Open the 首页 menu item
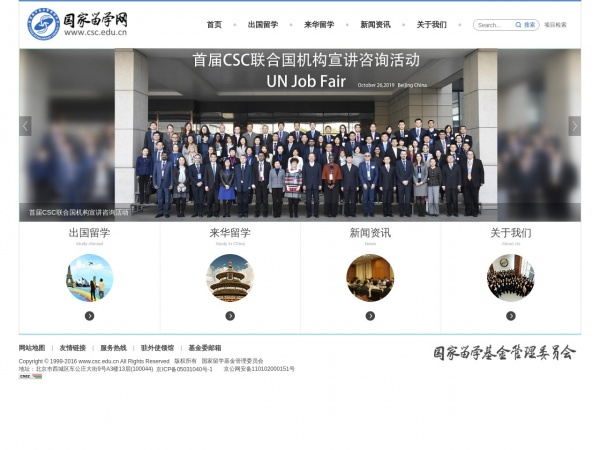Viewport: 600px width, 450px height. [214, 24]
